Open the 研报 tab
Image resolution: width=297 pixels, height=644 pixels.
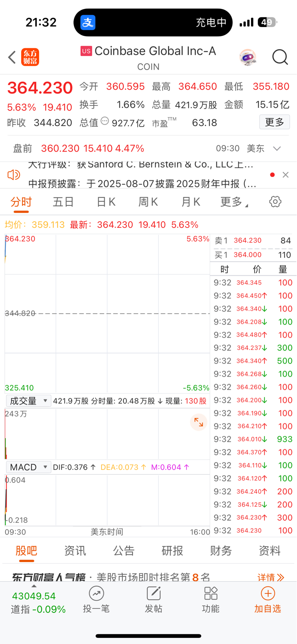point(172,550)
